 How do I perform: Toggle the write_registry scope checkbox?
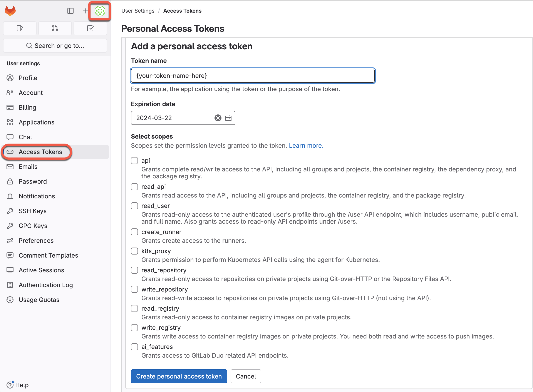pos(134,327)
